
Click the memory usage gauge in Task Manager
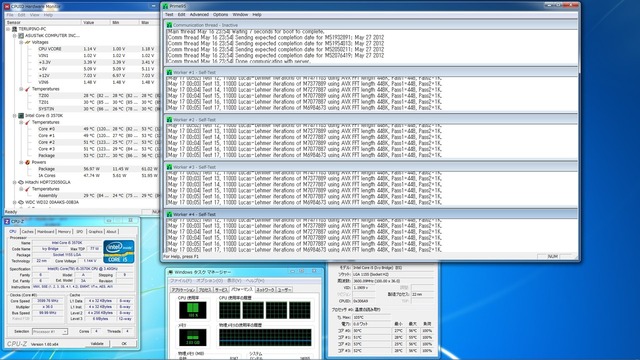click(x=193, y=338)
